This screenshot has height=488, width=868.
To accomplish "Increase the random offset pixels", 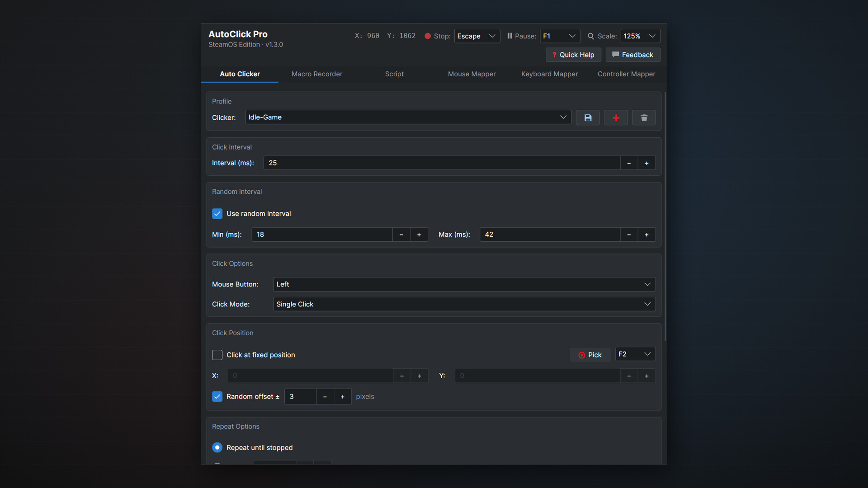I will [343, 397].
